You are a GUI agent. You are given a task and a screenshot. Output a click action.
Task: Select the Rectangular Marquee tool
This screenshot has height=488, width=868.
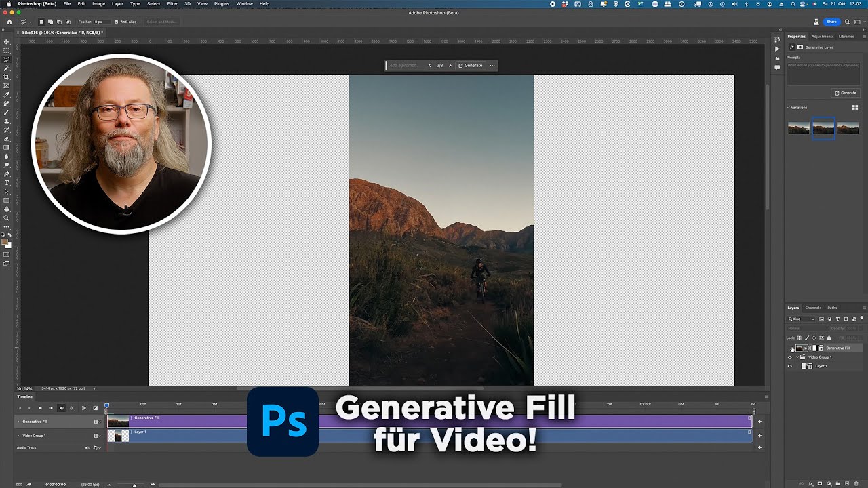7,51
